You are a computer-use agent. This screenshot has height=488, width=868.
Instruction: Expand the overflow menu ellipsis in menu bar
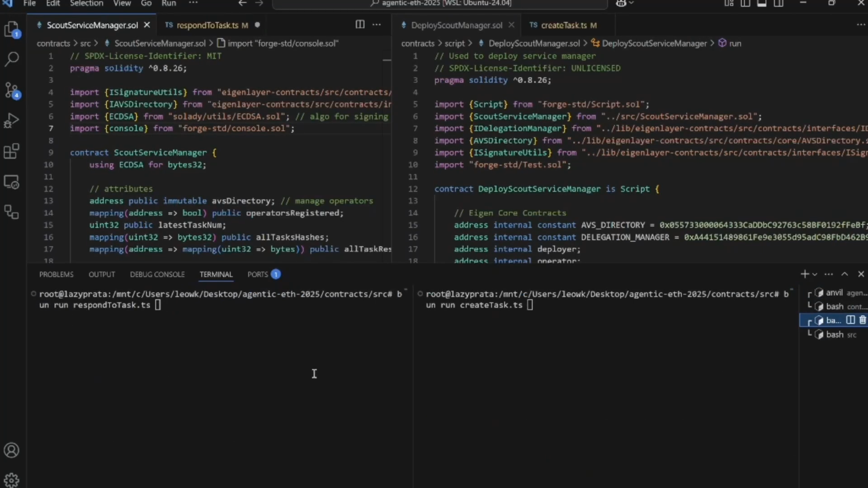pyautogui.click(x=193, y=3)
